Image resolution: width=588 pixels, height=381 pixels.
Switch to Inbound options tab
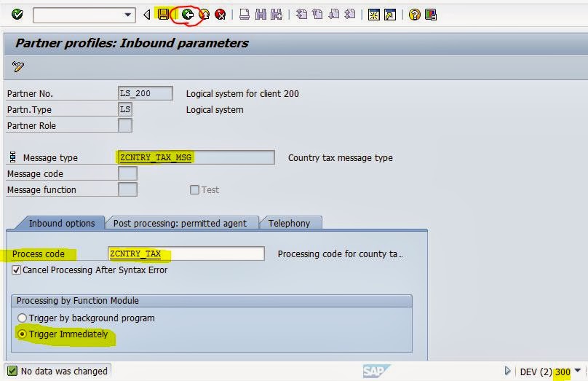[62, 223]
